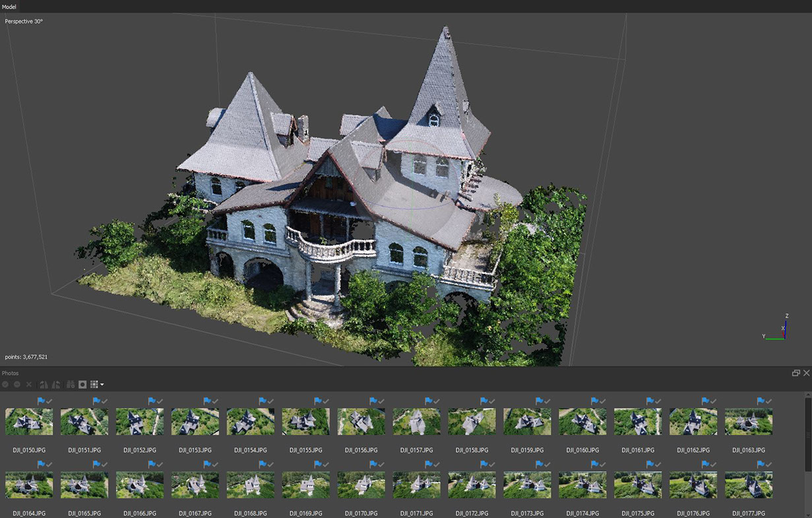Toggle the checkmark on DJI_0150.JPG
Viewport: 812px width, 518px height.
[x=49, y=401]
